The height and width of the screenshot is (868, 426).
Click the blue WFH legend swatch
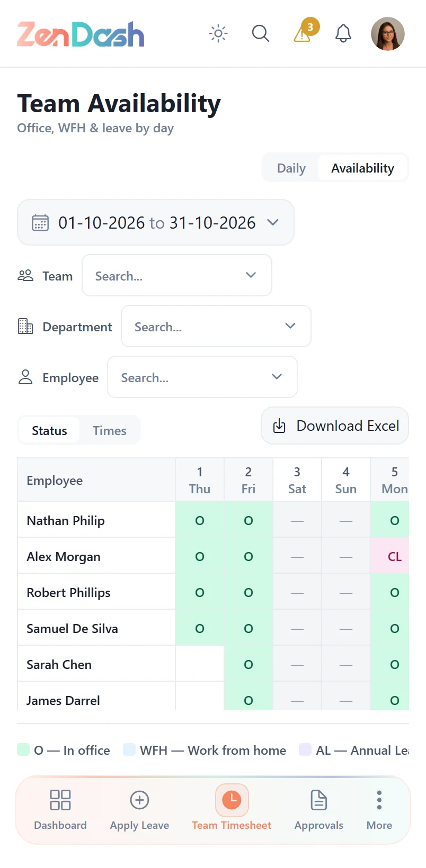(129, 749)
